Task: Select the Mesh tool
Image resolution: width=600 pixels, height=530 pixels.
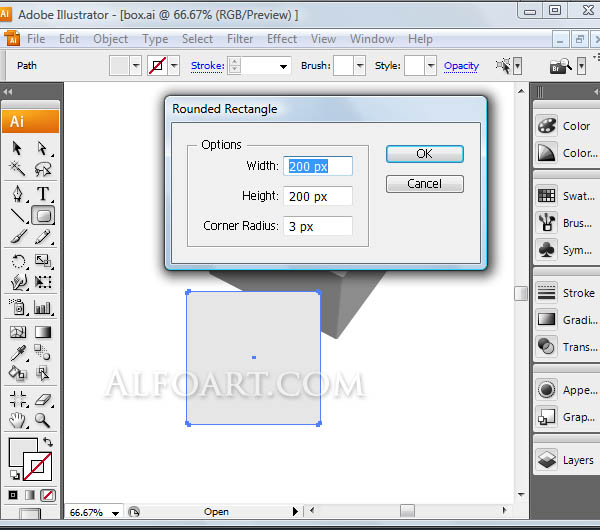Action: point(18,332)
